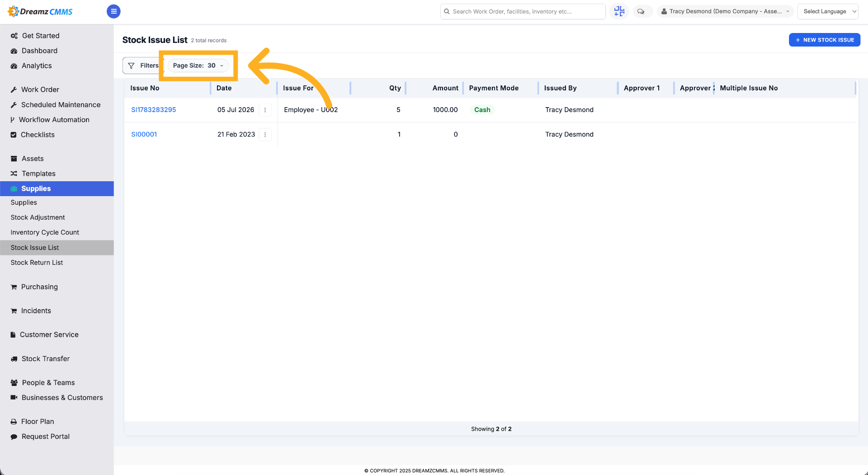The width and height of the screenshot is (868, 475).
Task: Click the 2 total records label
Action: [208, 41]
